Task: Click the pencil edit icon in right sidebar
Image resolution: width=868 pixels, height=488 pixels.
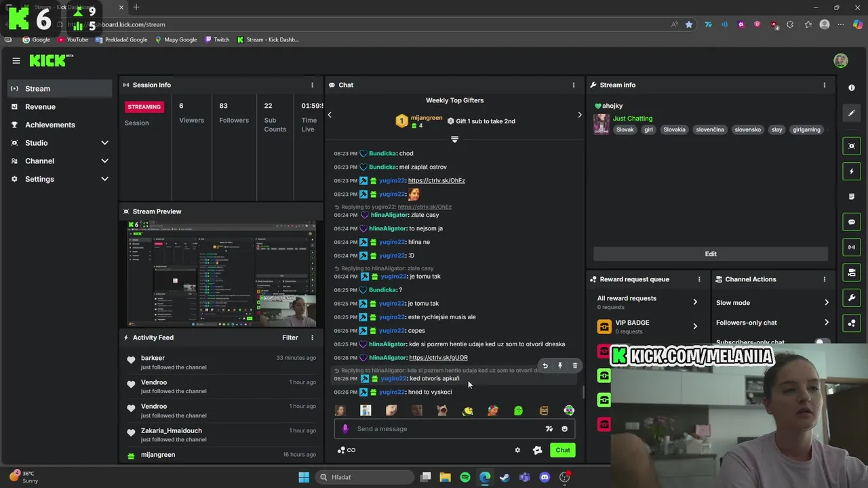Action: (x=852, y=113)
